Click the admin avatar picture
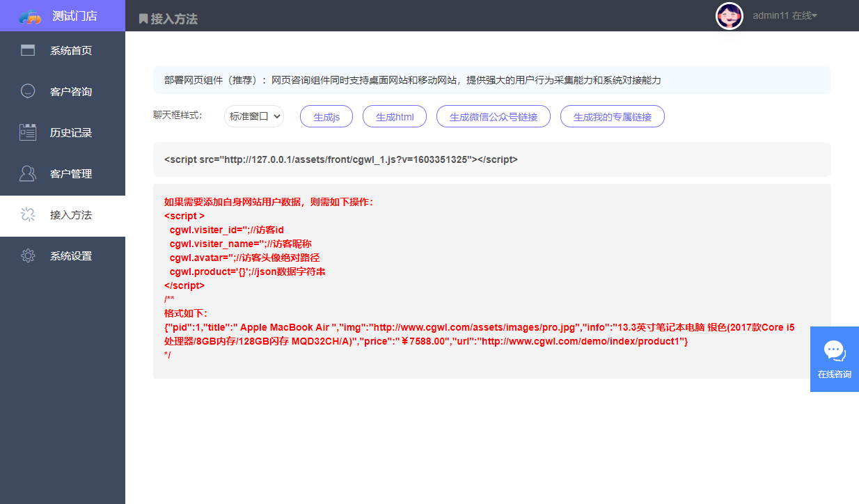The width and height of the screenshot is (859, 504). click(x=730, y=15)
